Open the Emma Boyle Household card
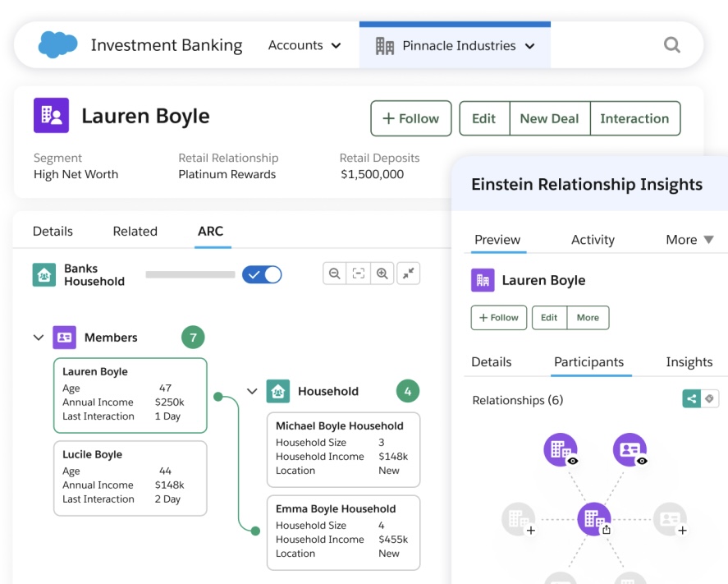728x584 pixels. point(344,532)
